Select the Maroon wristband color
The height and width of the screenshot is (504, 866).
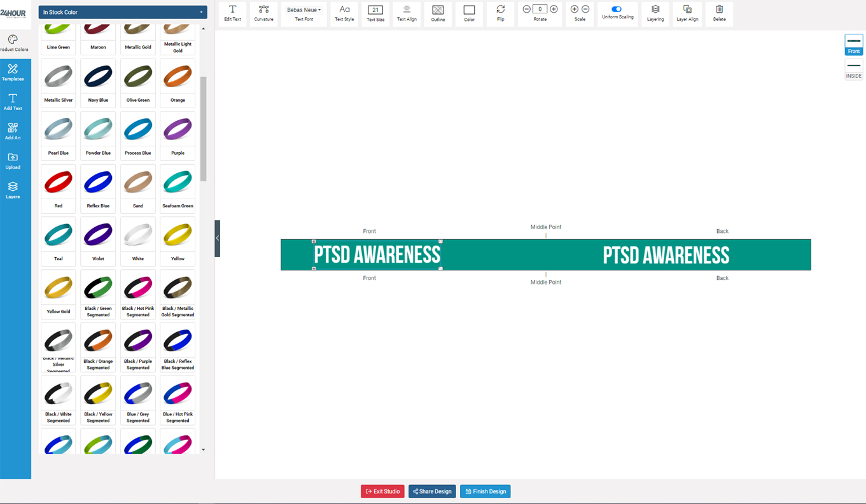tap(98, 39)
